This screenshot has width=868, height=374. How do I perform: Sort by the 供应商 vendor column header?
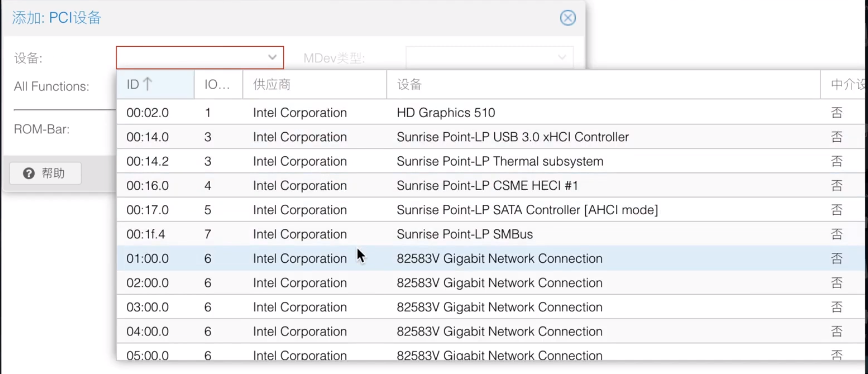pos(314,85)
